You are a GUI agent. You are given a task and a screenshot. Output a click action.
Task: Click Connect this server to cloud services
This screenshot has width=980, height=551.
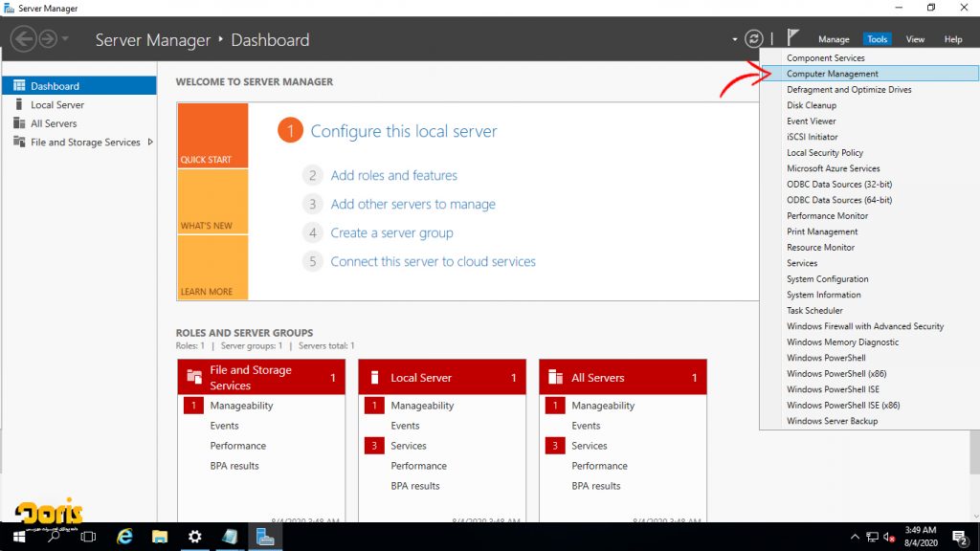pyautogui.click(x=434, y=262)
